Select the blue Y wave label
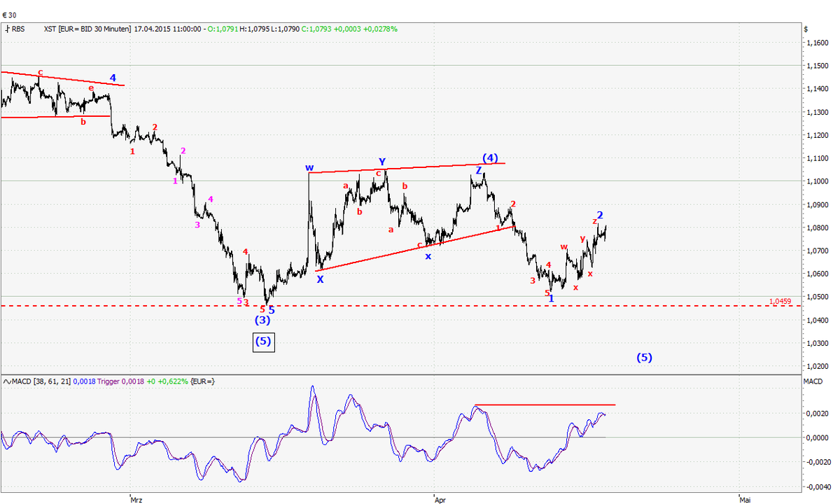 pyautogui.click(x=382, y=161)
